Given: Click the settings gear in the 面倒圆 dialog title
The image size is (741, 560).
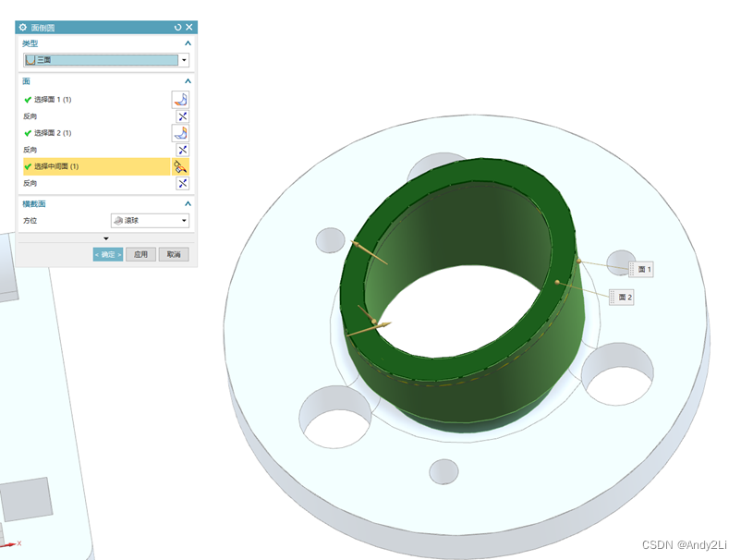Looking at the screenshot, I should click(23, 28).
